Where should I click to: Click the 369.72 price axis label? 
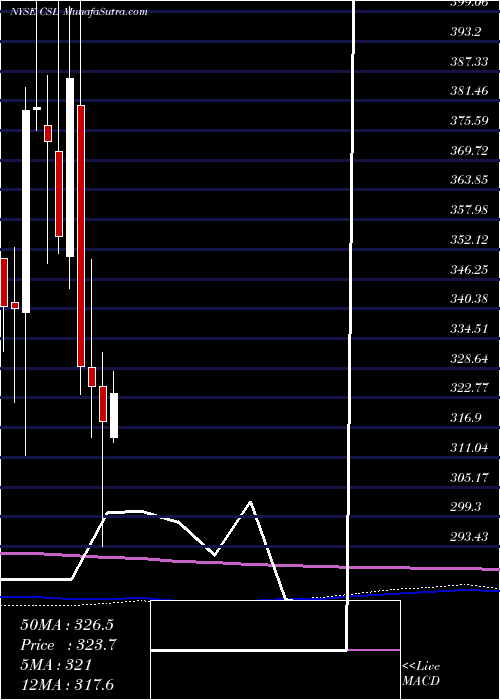469,150
